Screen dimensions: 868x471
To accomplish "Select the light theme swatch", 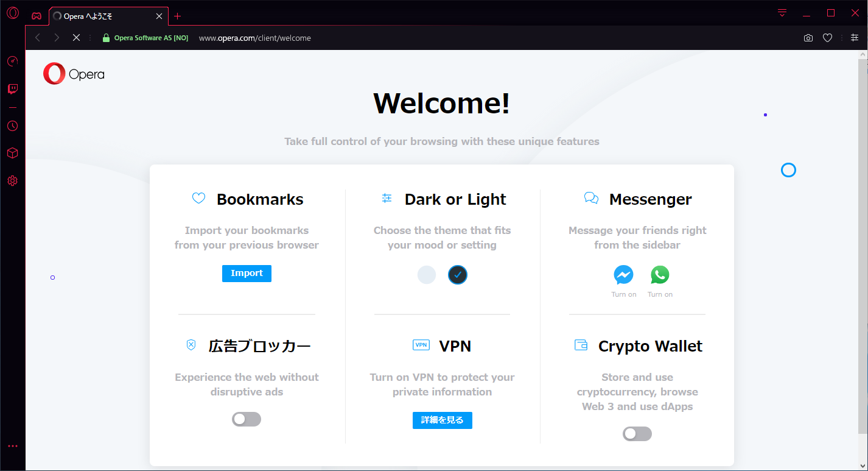I will click(427, 275).
